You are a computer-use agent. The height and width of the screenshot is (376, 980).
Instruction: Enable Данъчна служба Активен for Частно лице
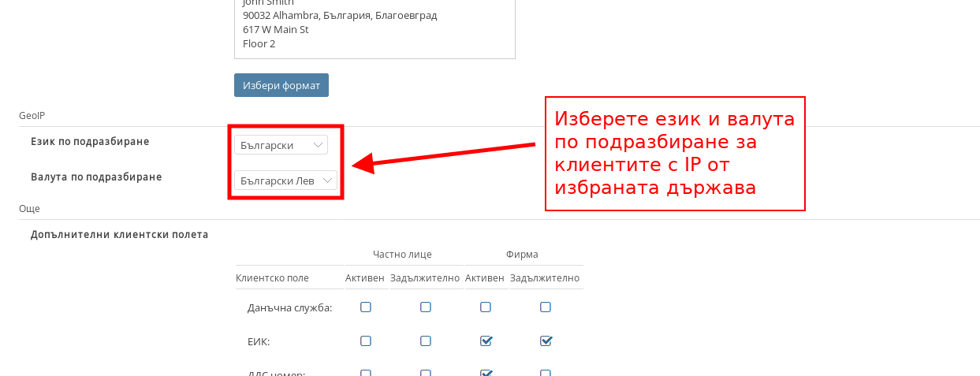click(366, 307)
